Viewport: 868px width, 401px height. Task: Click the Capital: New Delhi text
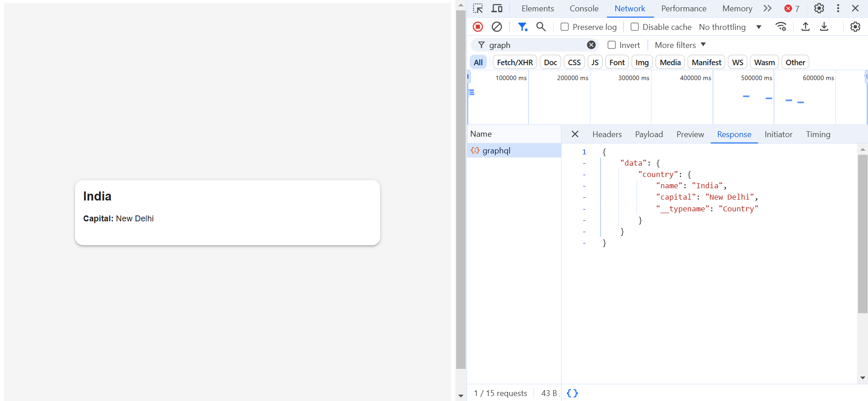(x=118, y=219)
